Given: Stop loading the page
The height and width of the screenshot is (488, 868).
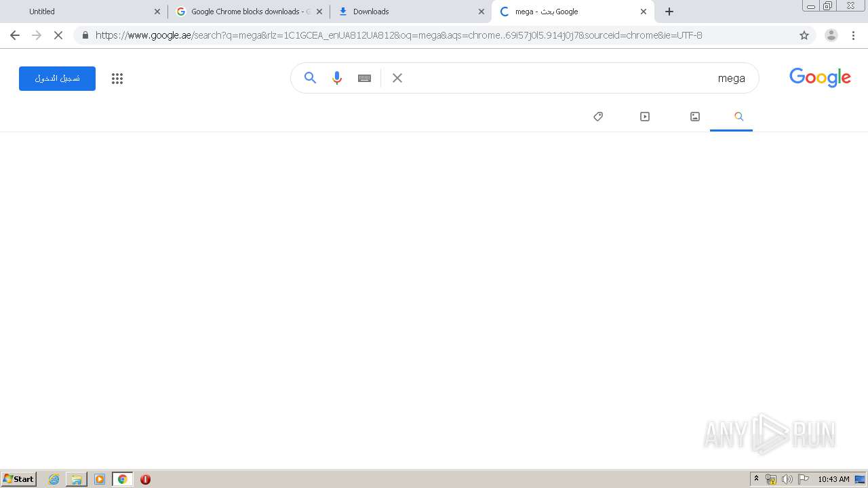Looking at the screenshot, I should click(x=58, y=35).
